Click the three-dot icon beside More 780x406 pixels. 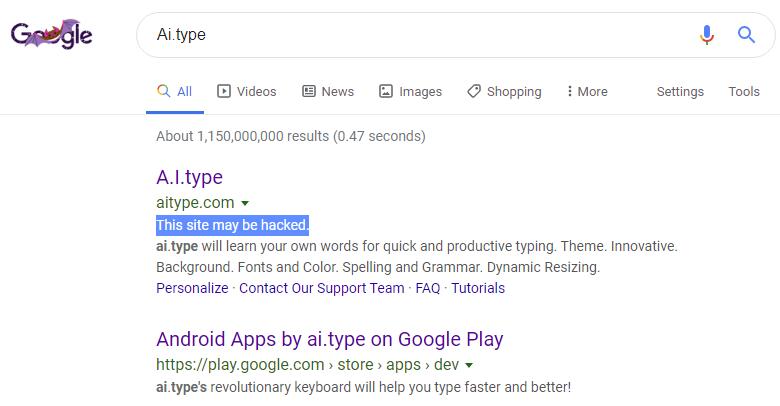point(570,91)
